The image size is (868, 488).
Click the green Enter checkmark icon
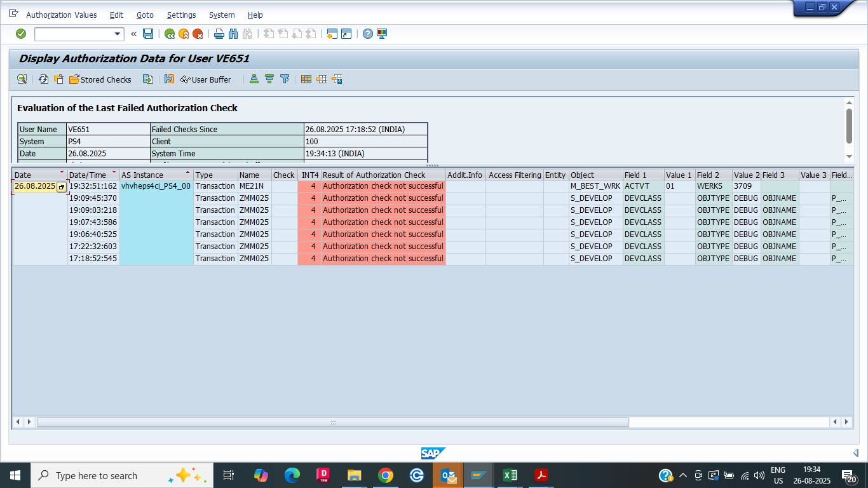[21, 34]
